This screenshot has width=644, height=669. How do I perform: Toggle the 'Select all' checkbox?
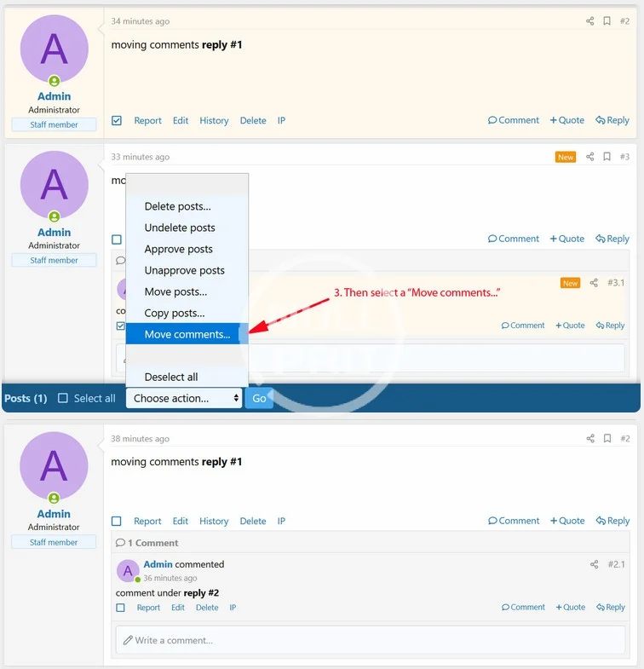click(63, 398)
